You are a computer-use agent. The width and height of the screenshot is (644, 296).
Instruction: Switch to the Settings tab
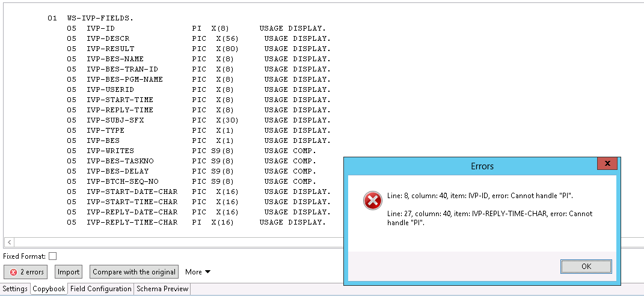tap(15, 289)
